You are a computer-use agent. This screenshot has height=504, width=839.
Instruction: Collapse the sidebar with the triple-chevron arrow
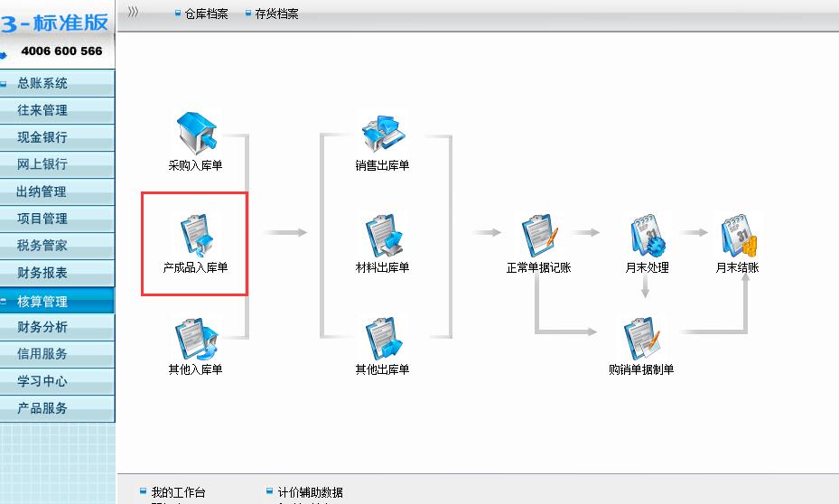coord(133,12)
